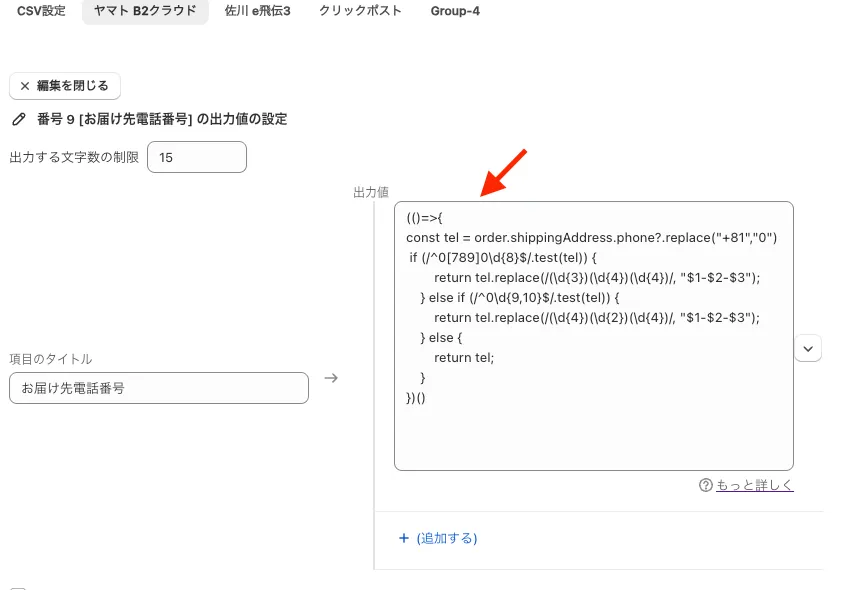Click the (追加する) link
Image resolution: width=867 pixels, height=590 pixels.
coord(446,538)
